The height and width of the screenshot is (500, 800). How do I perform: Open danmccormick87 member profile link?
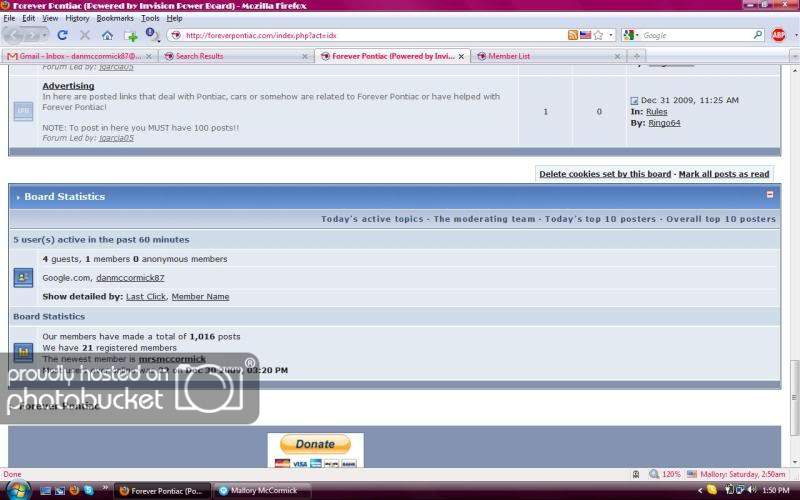pos(130,278)
